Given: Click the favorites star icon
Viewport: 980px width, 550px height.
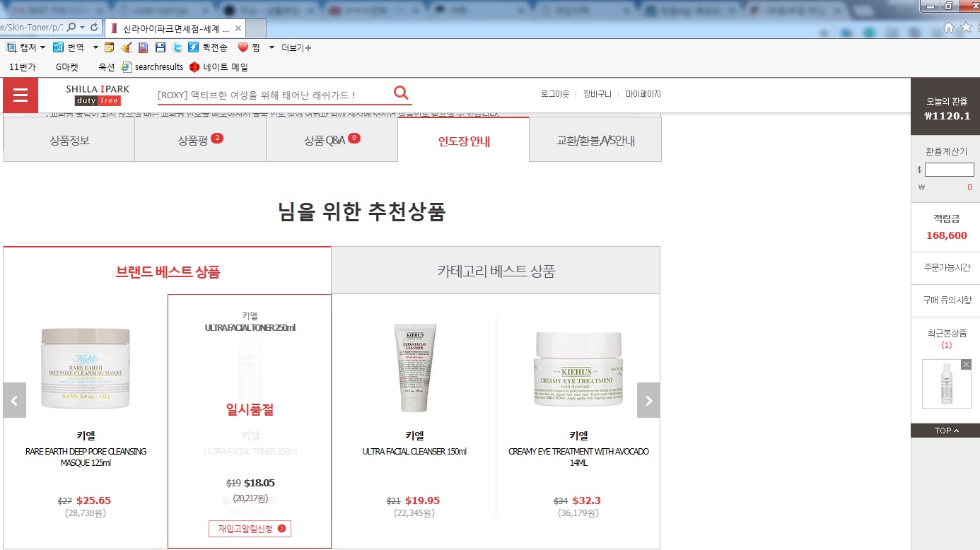Looking at the screenshot, I should (x=966, y=27).
